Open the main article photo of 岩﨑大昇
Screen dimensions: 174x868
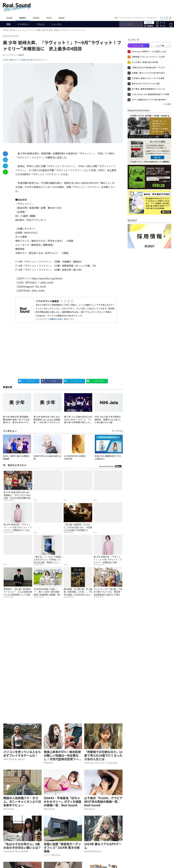click(63, 103)
